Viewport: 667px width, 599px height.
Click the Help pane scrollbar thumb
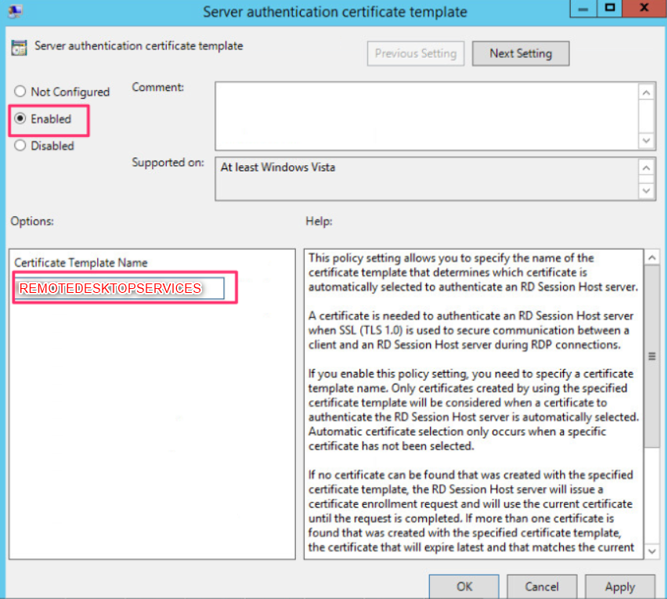pyautogui.click(x=652, y=357)
